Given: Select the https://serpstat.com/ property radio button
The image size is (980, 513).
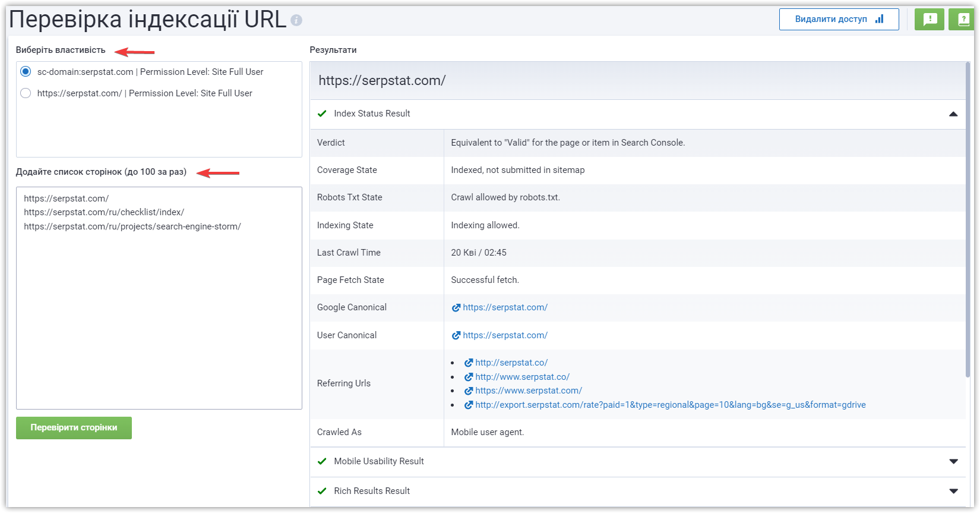Looking at the screenshot, I should pyautogui.click(x=26, y=93).
